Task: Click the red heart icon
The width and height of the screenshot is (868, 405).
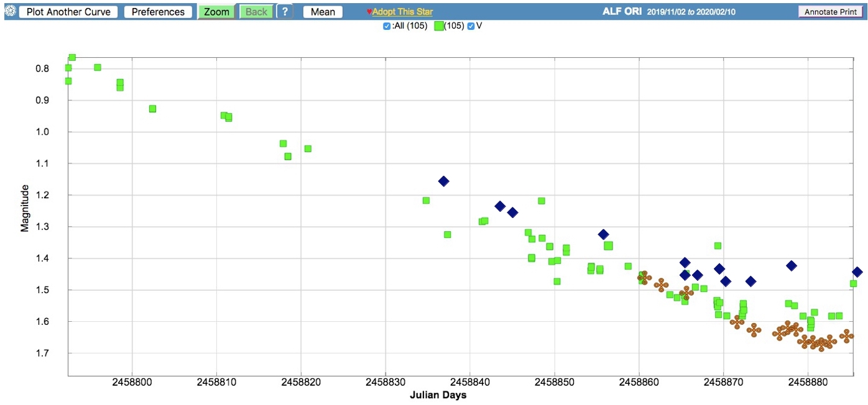Action: tap(369, 12)
